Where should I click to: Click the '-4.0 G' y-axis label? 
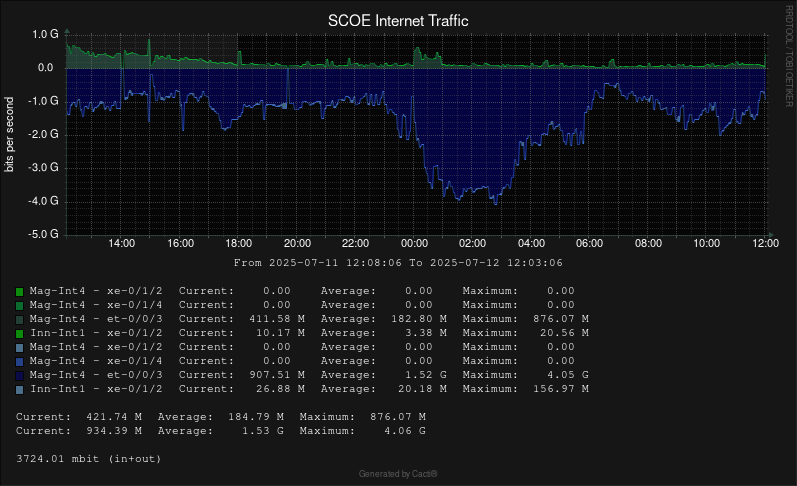point(43,201)
